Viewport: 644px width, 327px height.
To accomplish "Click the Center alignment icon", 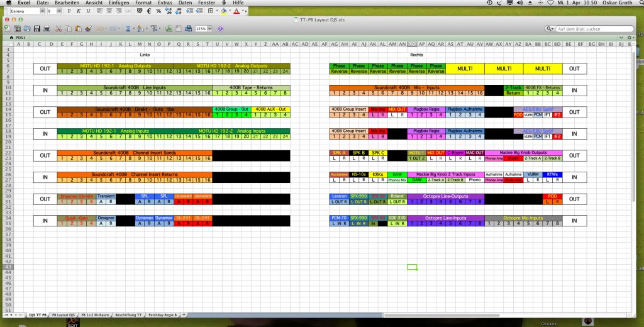I will tap(109, 11).
